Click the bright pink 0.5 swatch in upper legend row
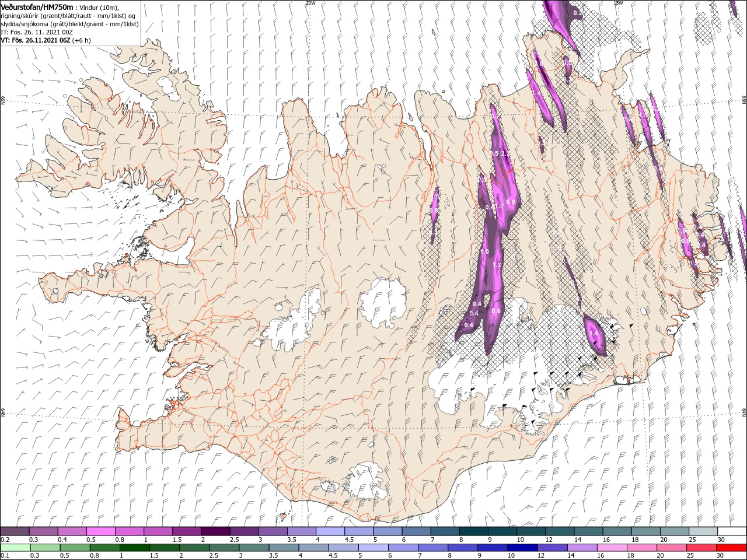This screenshot has width=747, height=560. click(x=101, y=531)
